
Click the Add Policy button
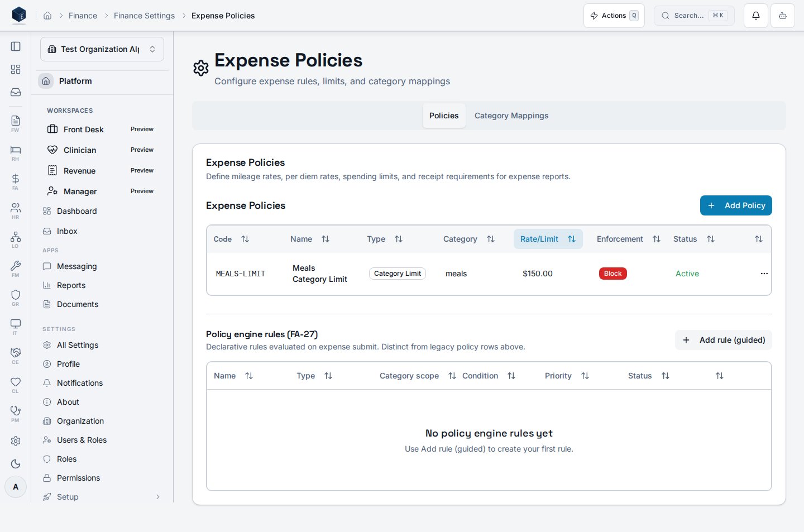[736, 205]
